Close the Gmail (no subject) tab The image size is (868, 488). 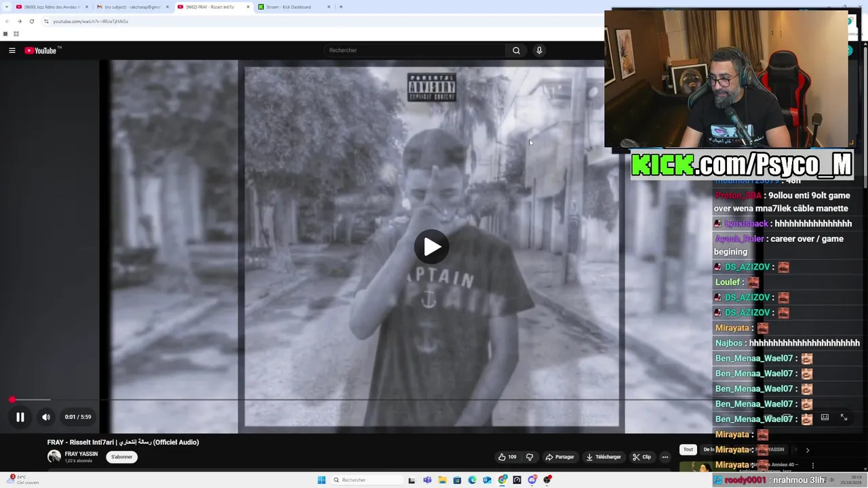point(167,7)
